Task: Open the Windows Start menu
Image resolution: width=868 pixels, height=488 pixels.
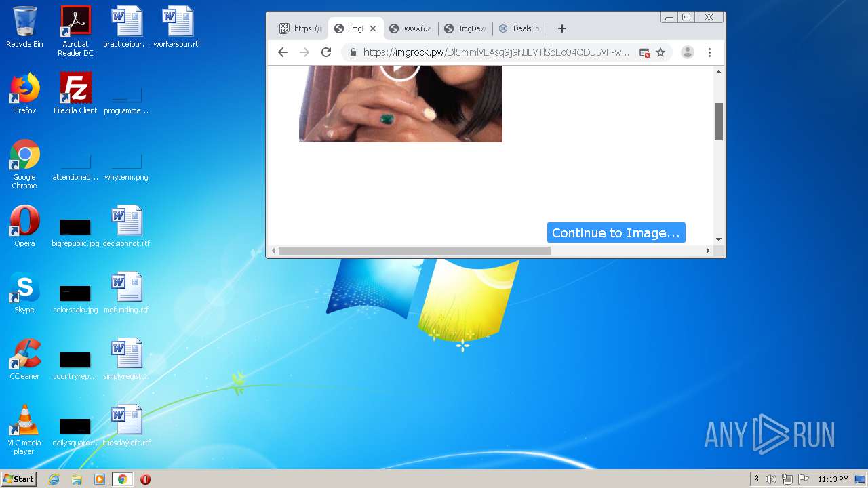Action: (x=19, y=479)
